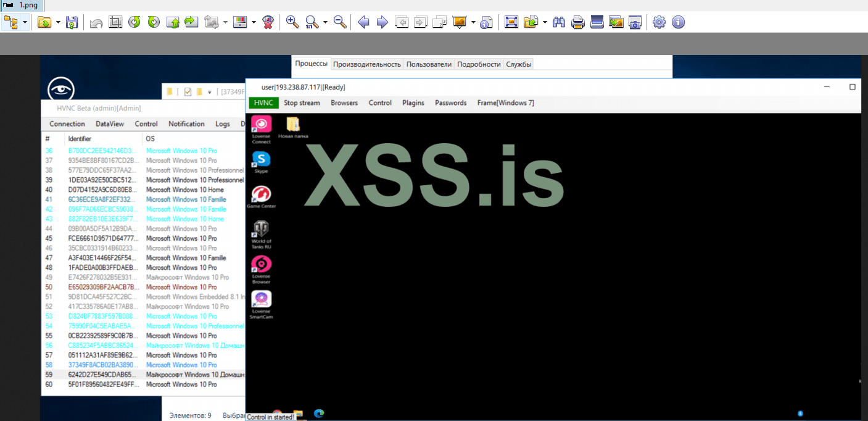Open dropdown next to folder tree icon
The height and width of the screenshot is (421, 868).
coord(25,23)
